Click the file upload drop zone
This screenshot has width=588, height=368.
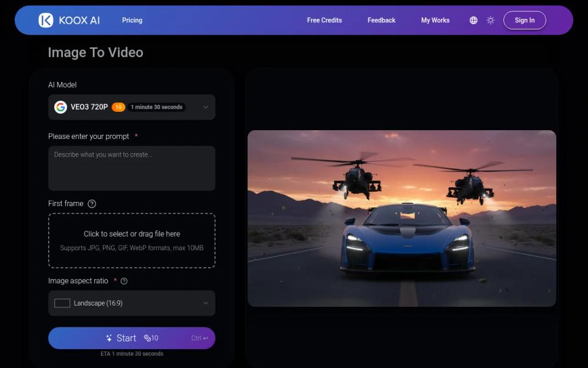[132, 240]
